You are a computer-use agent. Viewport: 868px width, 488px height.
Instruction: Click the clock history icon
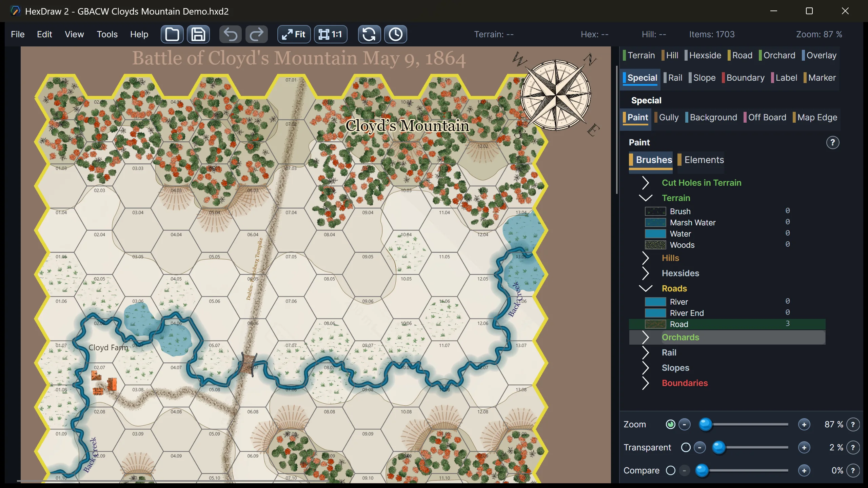[395, 34]
